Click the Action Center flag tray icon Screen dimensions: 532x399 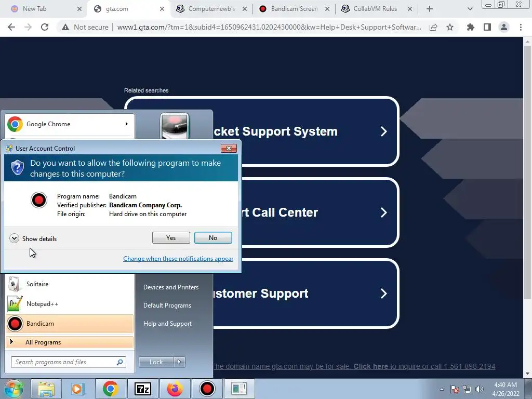pos(455,389)
